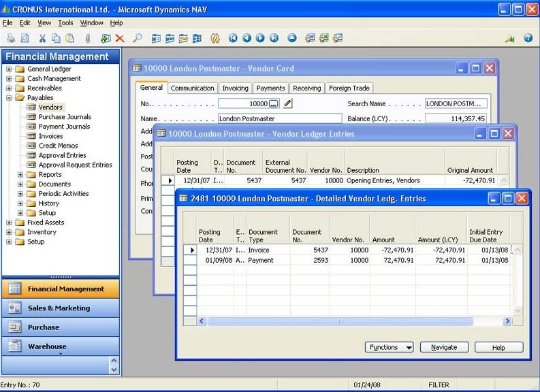Click the Search Name field

[456, 103]
